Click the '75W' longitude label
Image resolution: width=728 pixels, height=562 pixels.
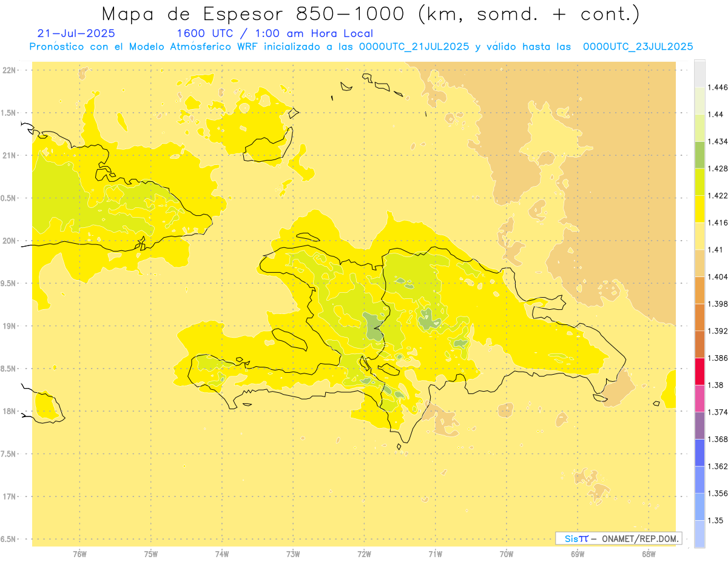point(151,554)
